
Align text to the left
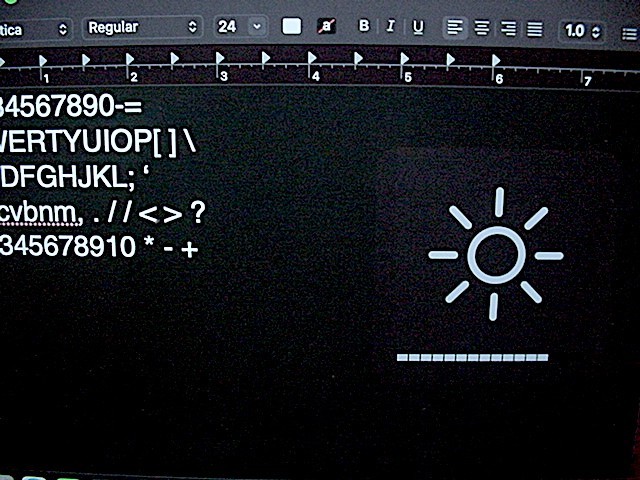click(x=455, y=28)
